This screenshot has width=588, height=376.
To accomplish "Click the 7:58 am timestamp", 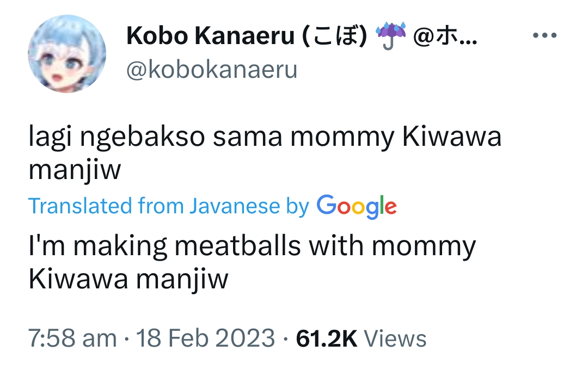I will pos(73,338).
